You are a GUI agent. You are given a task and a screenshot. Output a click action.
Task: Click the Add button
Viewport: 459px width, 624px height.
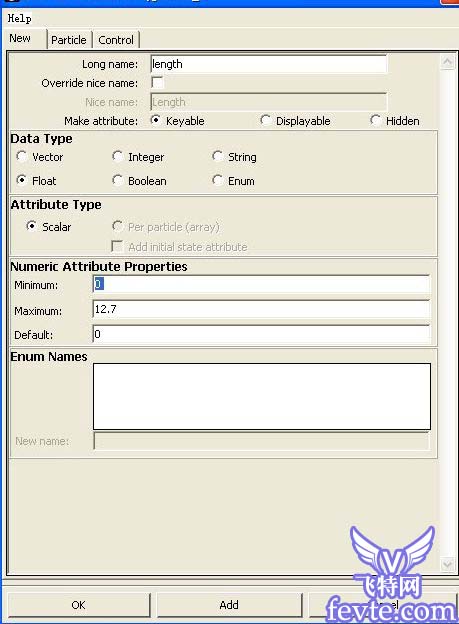(229, 605)
